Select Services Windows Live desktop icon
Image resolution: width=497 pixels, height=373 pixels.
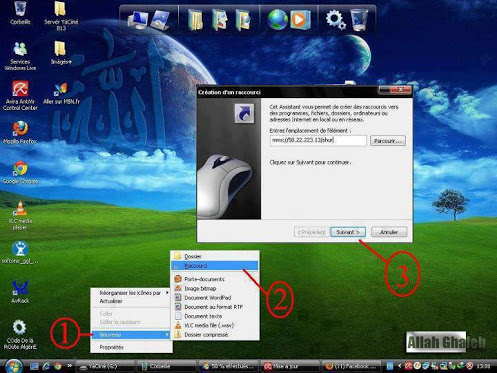(20, 56)
